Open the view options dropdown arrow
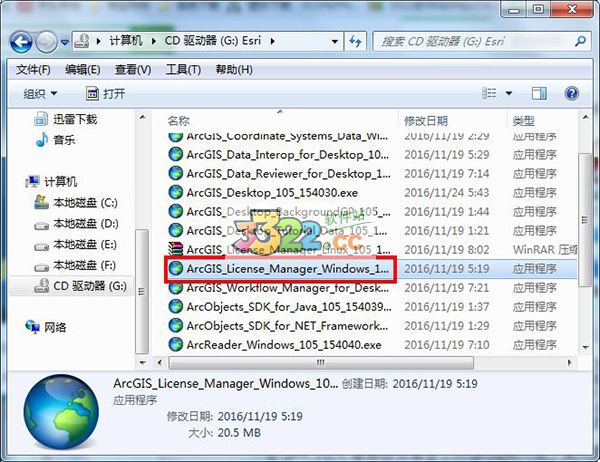Image resolution: width=600 pixels, height=462 pixels. (x=509, y=93)
